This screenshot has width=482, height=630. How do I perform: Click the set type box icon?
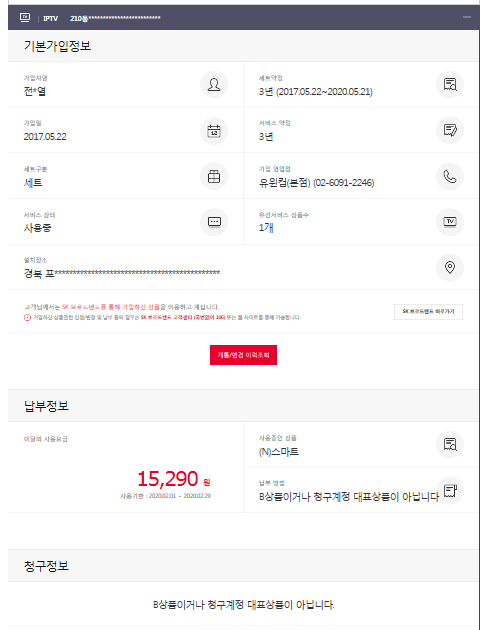tap(214, 176)
